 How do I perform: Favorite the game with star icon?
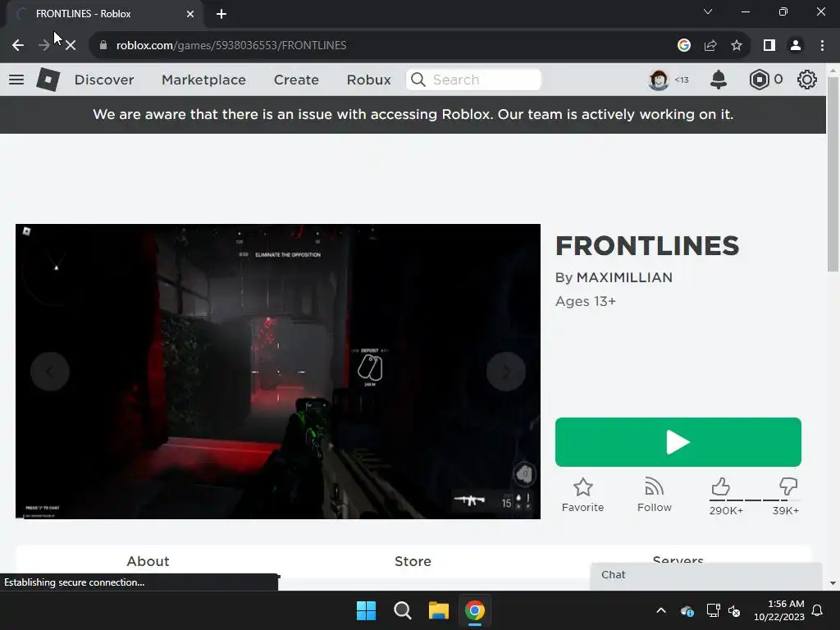click(x=583, y=487)
